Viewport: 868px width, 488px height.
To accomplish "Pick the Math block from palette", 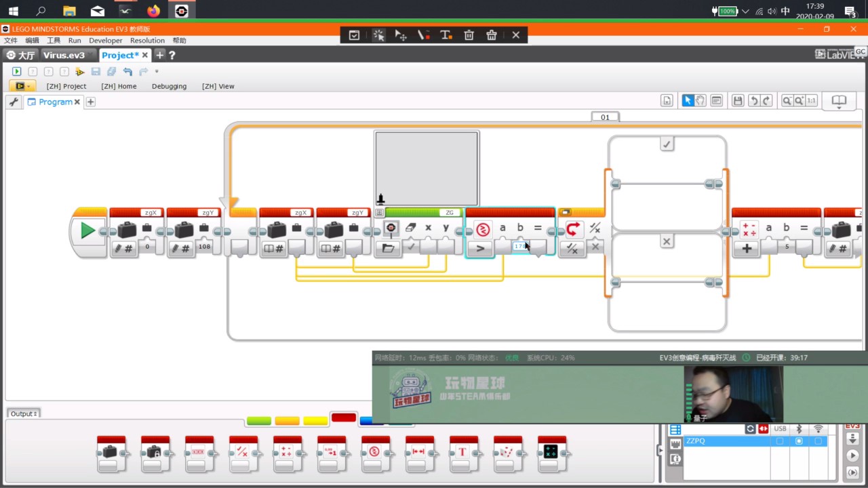I will pyautogui.click(x=288, y=453).
